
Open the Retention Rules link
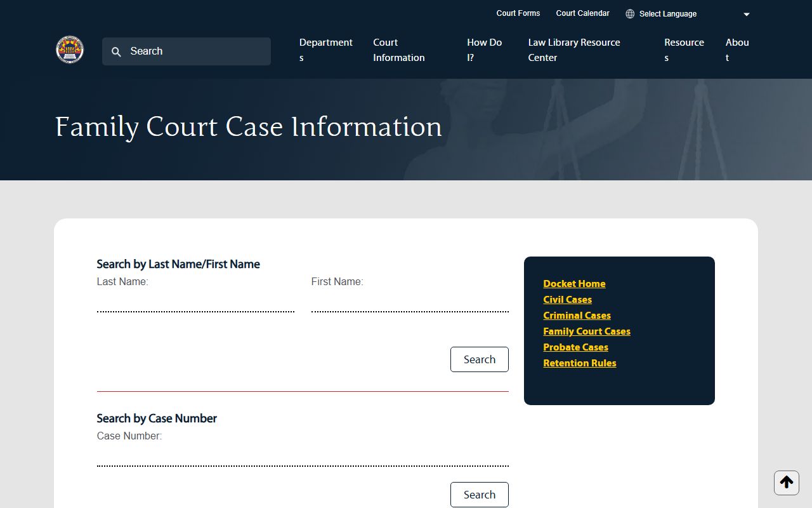(x=580, y=363)
